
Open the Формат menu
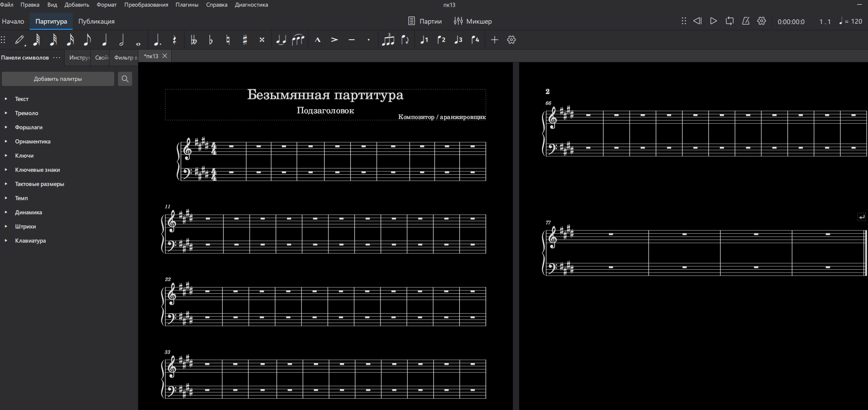(x=107, y=5)
